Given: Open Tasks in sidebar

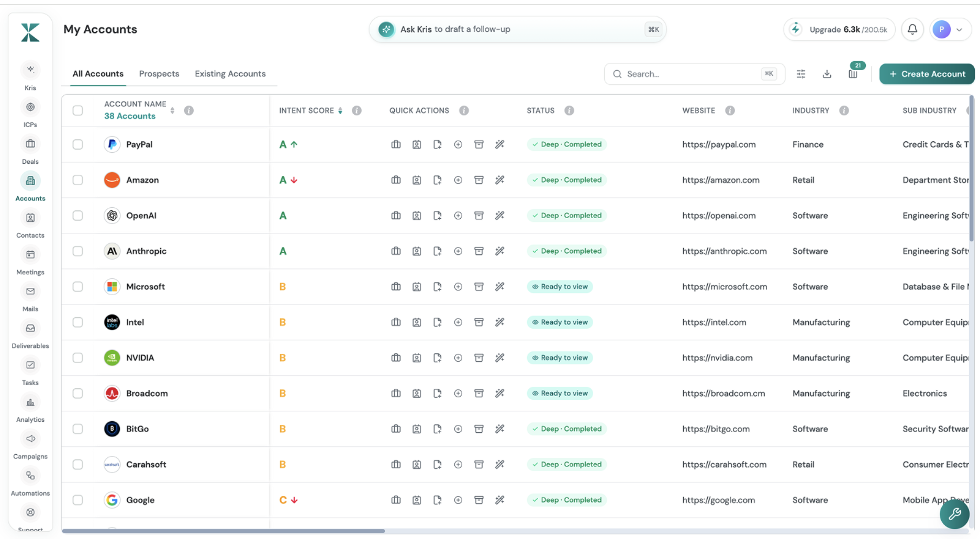Looking at the screenshot, I should click(30, 372).
